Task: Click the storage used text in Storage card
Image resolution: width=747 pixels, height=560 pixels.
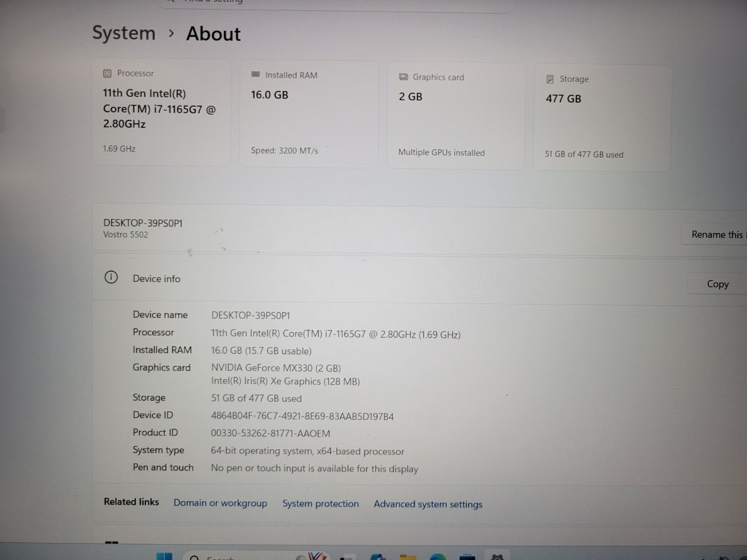Action: (x=584, y=154)
